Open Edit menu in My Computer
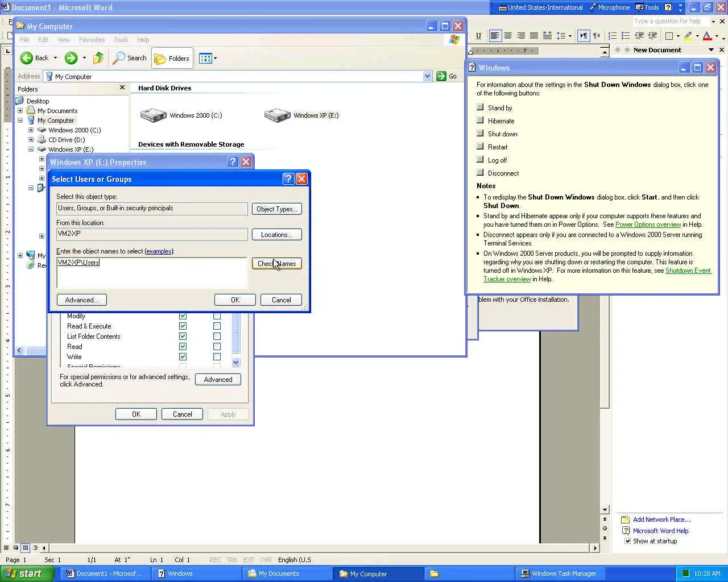 pos(43,40)
